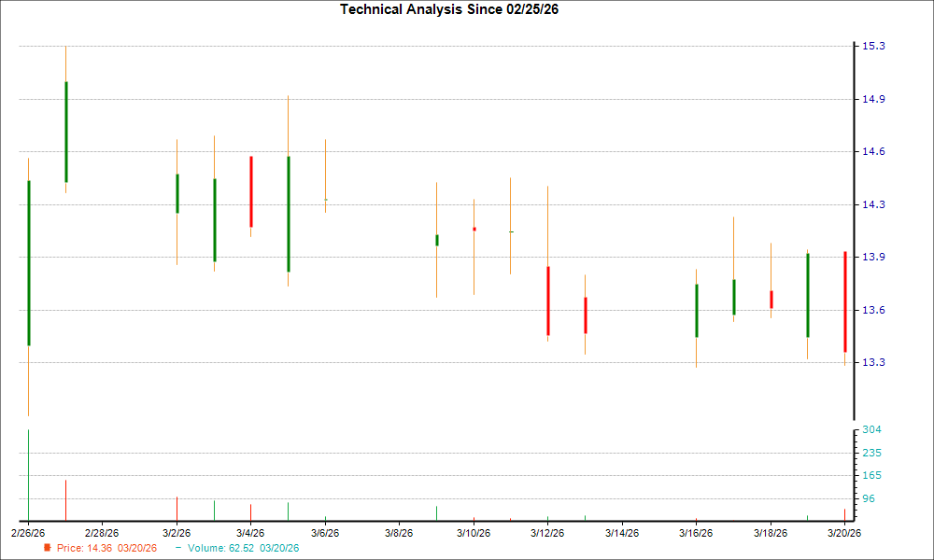Select the red candlestick on 3/4/26
Screen dimensions: 934x560
pos(251,191)
